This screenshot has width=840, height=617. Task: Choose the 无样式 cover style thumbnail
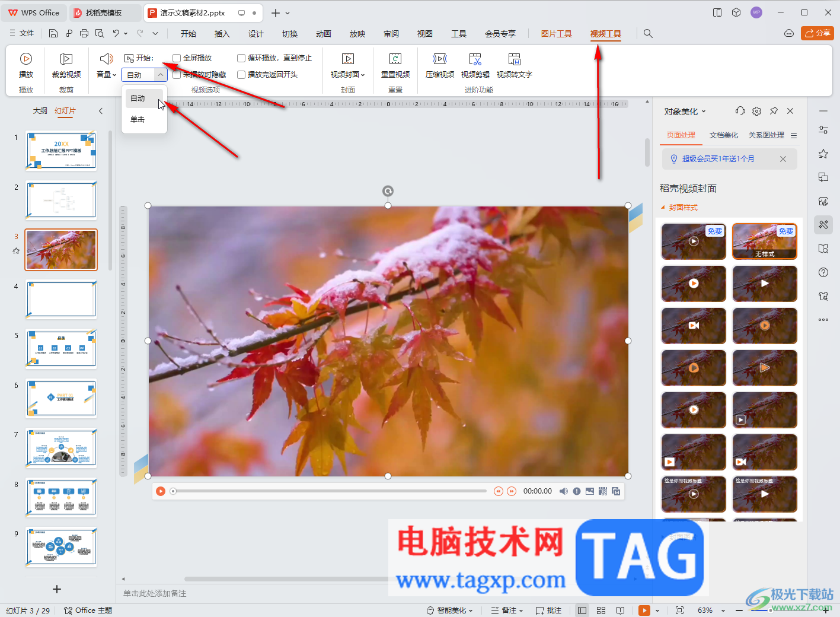(765, 241)
